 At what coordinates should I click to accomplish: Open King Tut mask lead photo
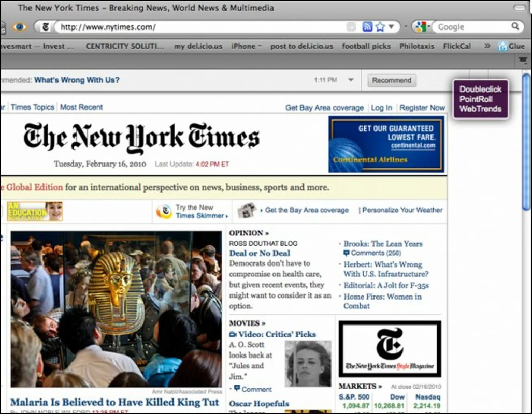click(116, 309)
